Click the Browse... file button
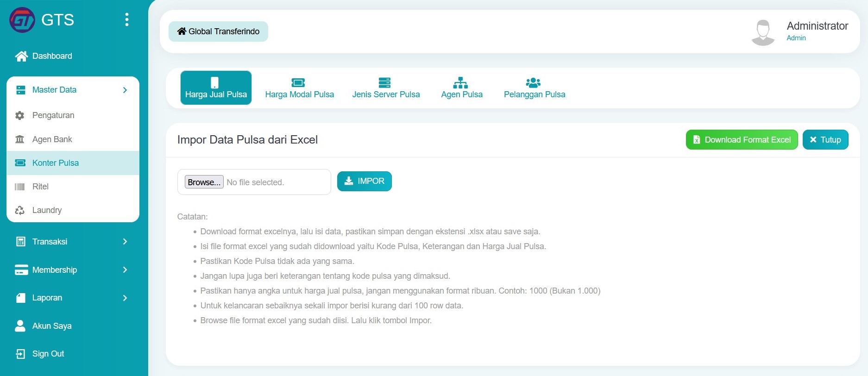This screenshot has height=376, width=868. pyautogui.click(x=204, y=182)
